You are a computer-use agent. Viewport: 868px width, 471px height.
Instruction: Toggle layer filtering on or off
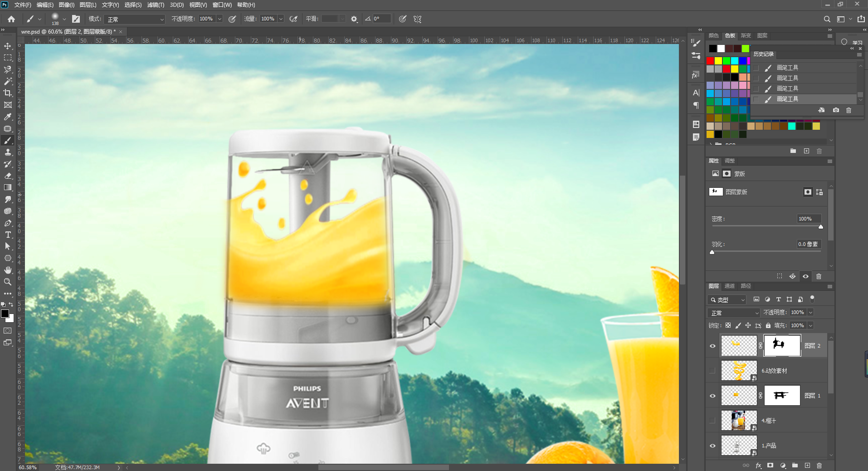coord(812,299)
